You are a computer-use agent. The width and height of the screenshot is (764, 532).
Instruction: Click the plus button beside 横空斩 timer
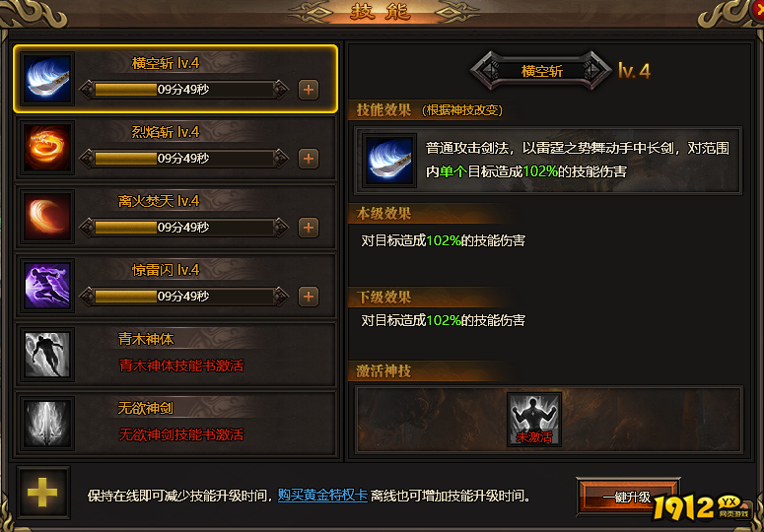[309, 90]
